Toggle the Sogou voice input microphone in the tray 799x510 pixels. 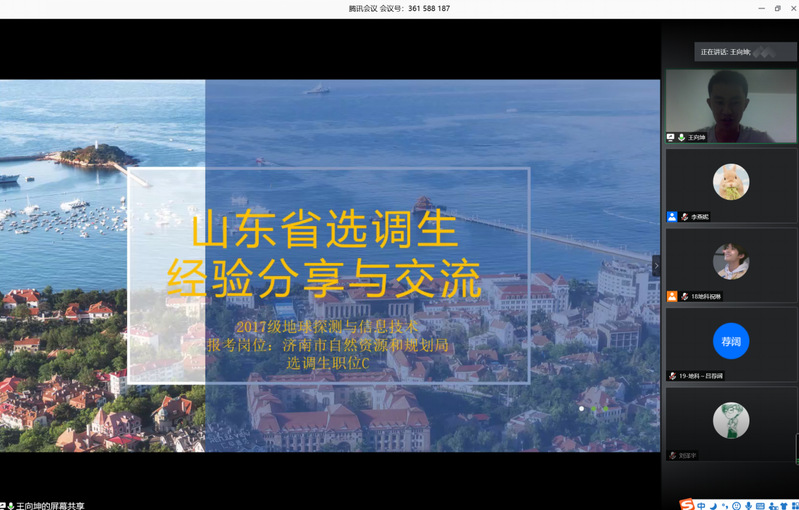(x=747, y=505)
